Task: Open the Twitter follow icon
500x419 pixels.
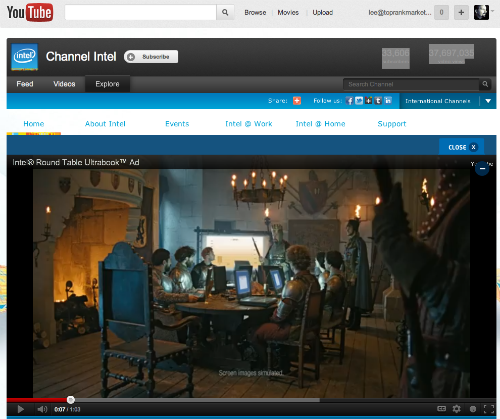Action: point(359,101)
